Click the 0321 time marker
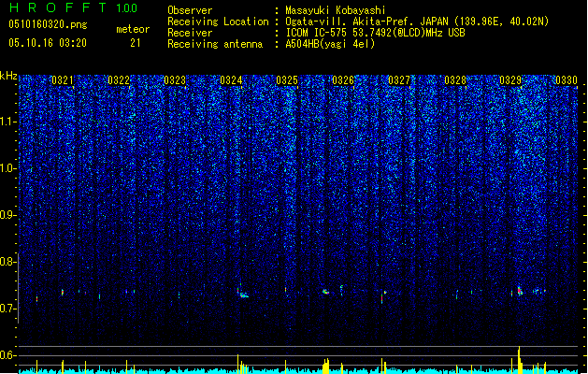 (63, 80)
